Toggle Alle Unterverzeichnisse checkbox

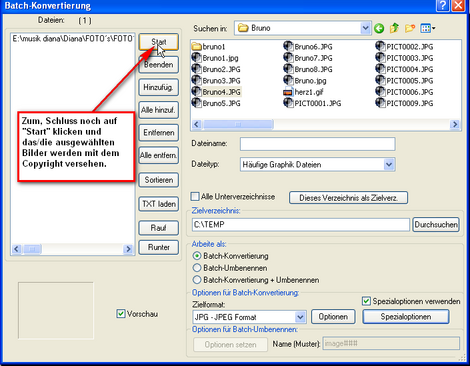(195, 196)
